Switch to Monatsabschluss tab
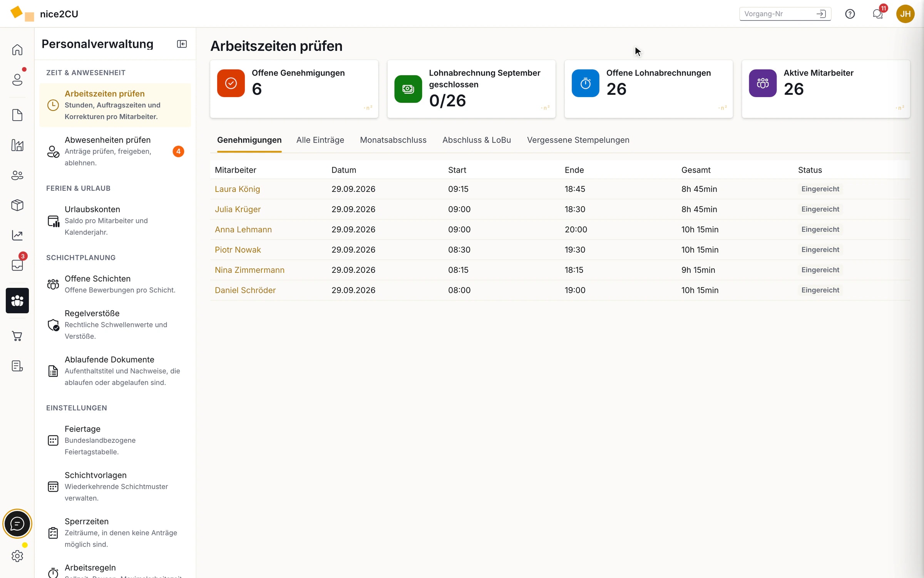Viewport: 924px width, 578px height. pos(393,140)
